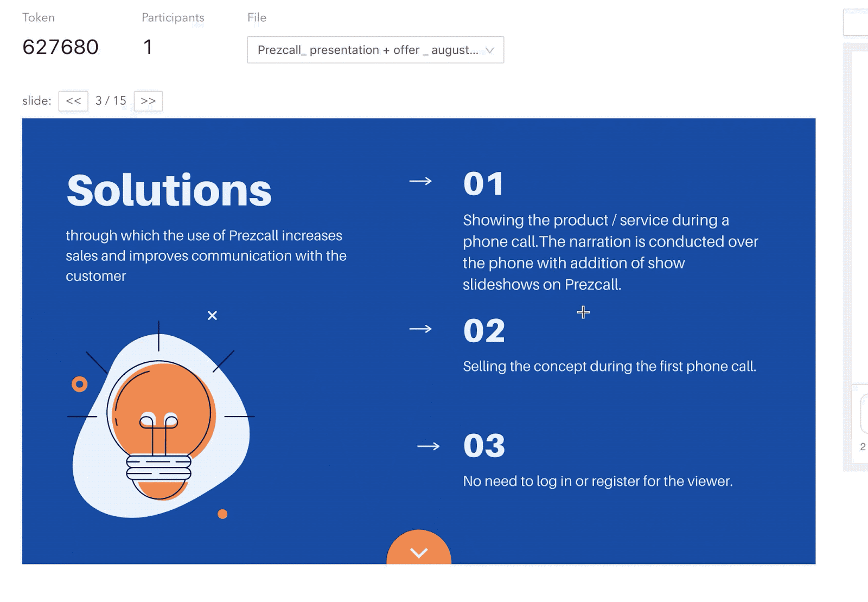
Task: Click the participants count value
Action: click(148, 47)
